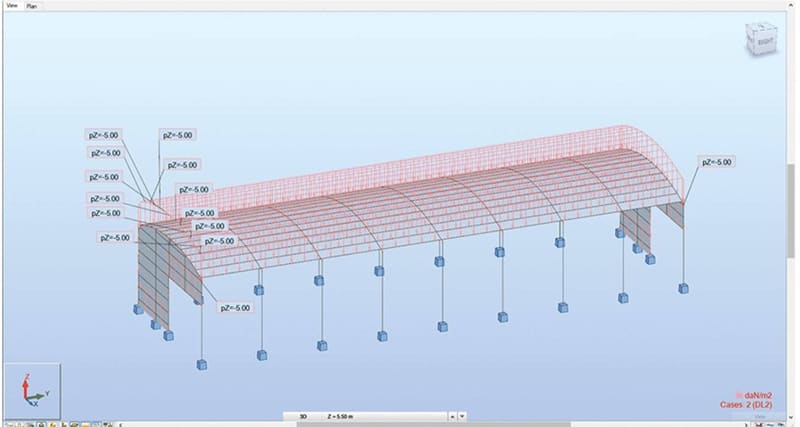Click the 3D view mode button
The height and width of the screenshot is (427, 800).
[303, 417]
